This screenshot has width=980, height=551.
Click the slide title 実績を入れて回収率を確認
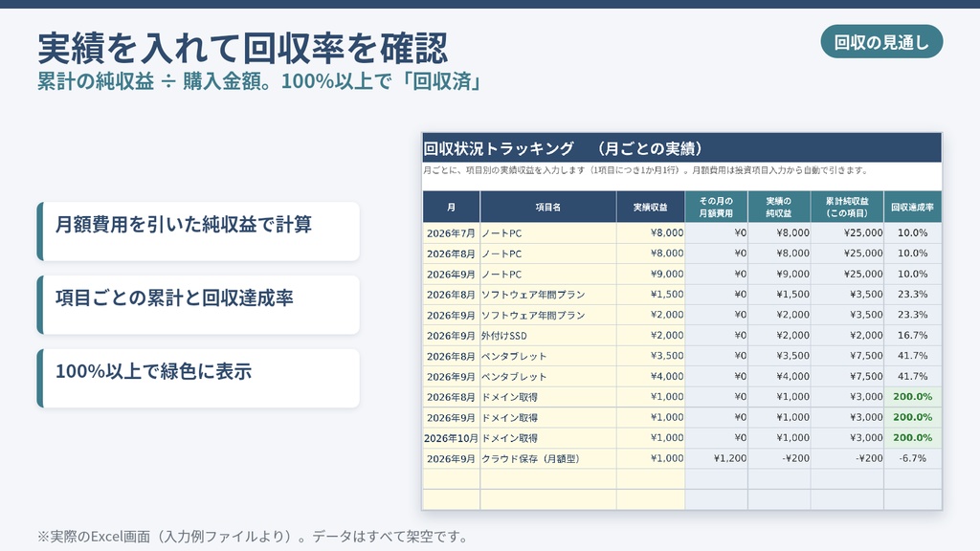[242, 48]
